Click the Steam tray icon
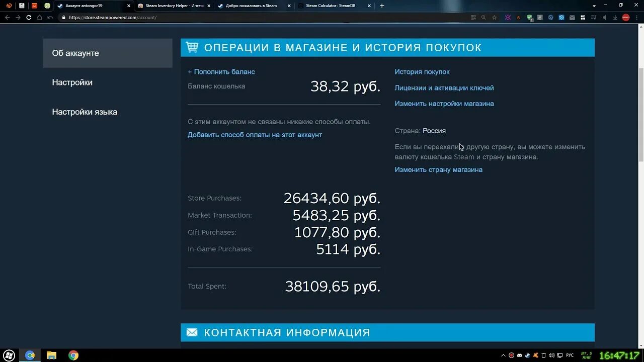The height and width of the screenshot is (362, 644). click(528, 355)
